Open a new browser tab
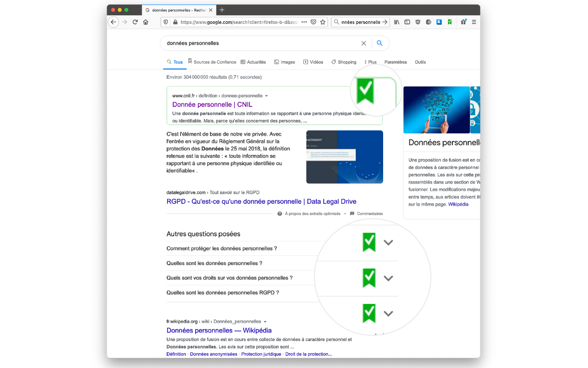The width and height of the screenshot is (588, 368). 222,10
